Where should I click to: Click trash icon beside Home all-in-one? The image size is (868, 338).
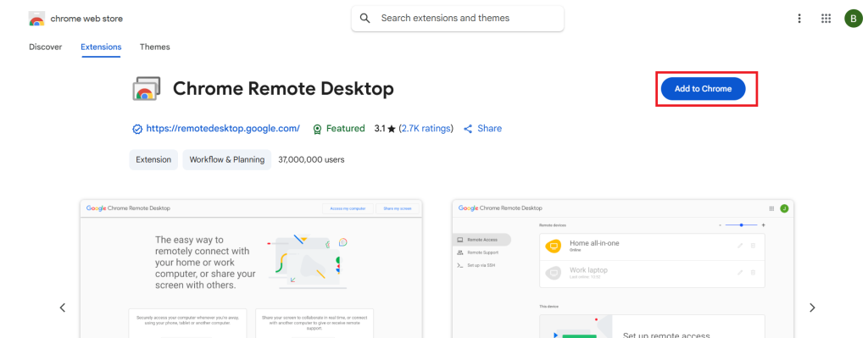click(753, 245)
